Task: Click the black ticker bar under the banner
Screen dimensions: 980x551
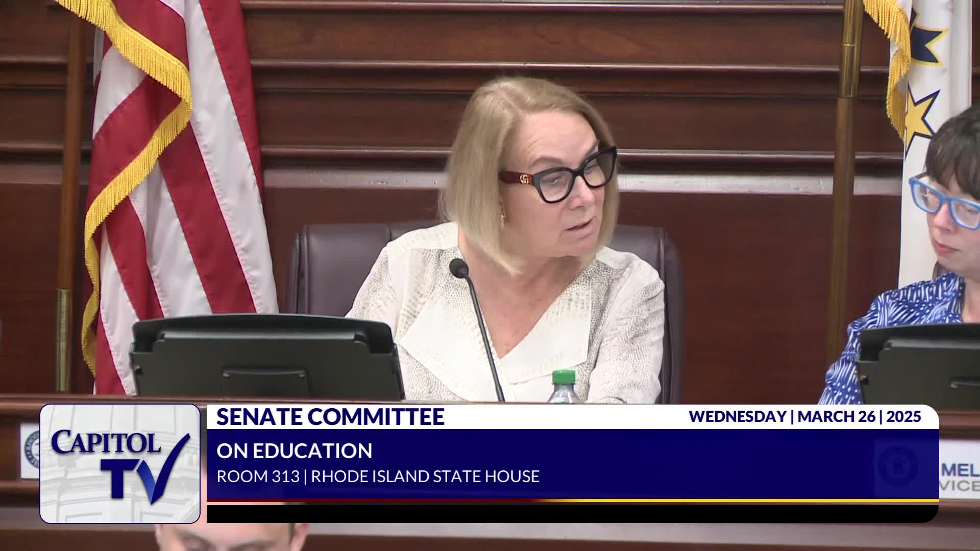Action: tap(572, 514)
